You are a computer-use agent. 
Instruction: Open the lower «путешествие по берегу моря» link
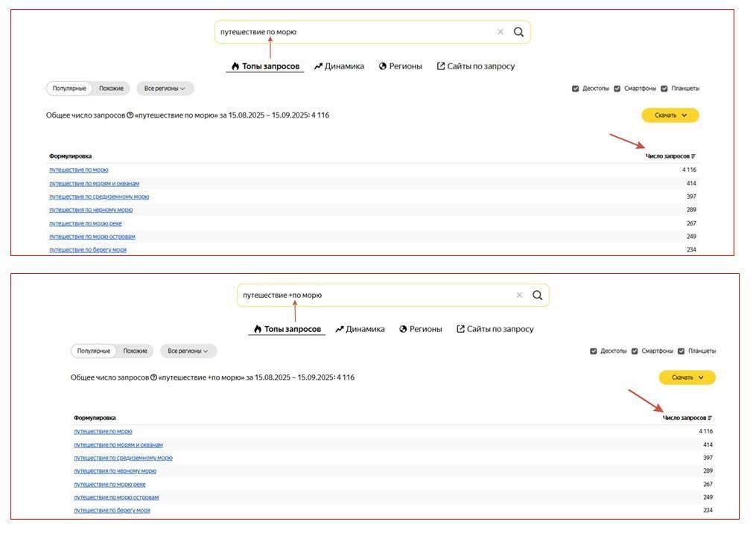(112, 510)
